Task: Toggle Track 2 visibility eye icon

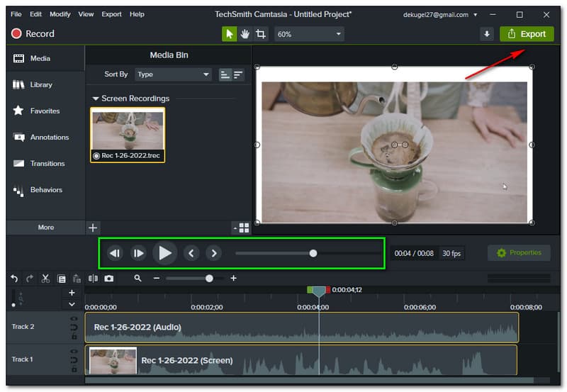Action: tap(74, 319)
